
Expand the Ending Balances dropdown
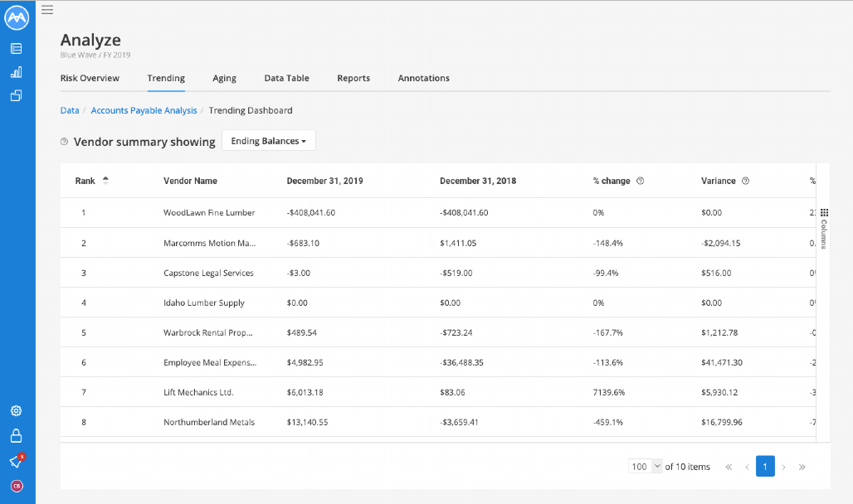coord(269,141)
